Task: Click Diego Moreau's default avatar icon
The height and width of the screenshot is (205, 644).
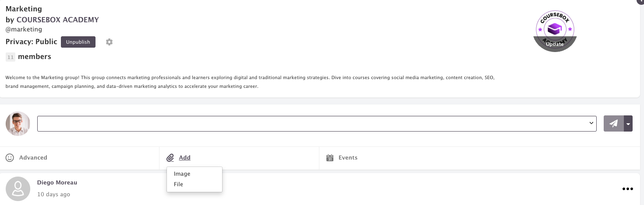Action: [18, 189]
